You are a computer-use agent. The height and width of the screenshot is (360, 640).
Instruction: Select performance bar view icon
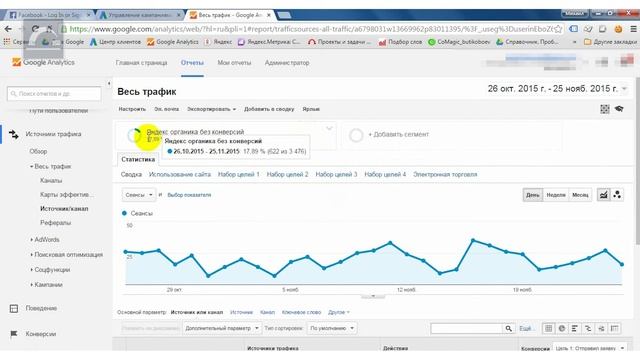pyautogui.click(x=575, y=328)
